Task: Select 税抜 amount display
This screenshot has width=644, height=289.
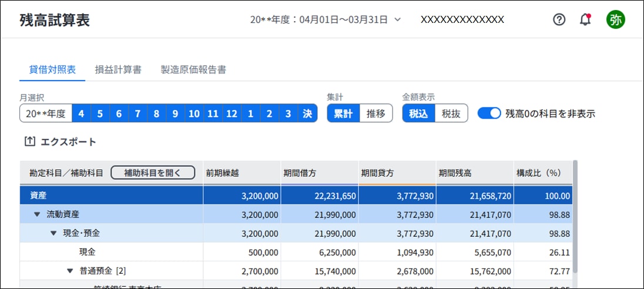Action: click(451, 113)
